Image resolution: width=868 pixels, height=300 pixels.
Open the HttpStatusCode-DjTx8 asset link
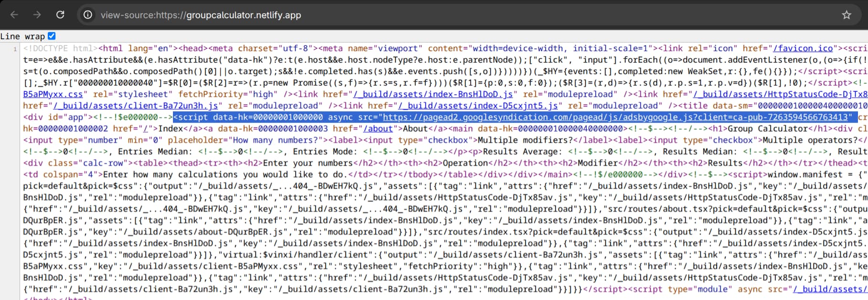coord(780,94)
